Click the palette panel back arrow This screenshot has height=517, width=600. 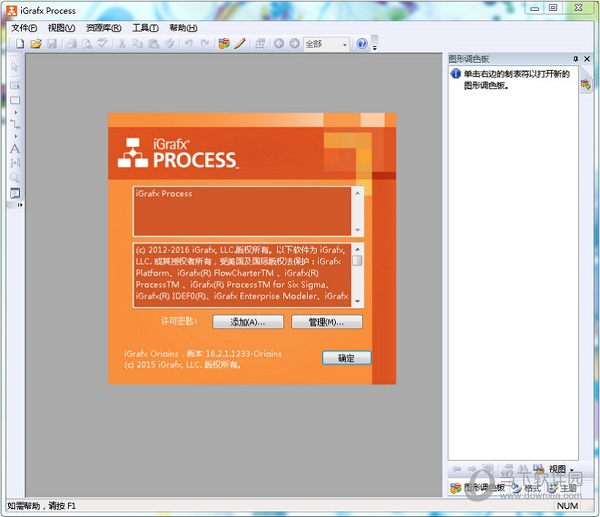[457, 469]
